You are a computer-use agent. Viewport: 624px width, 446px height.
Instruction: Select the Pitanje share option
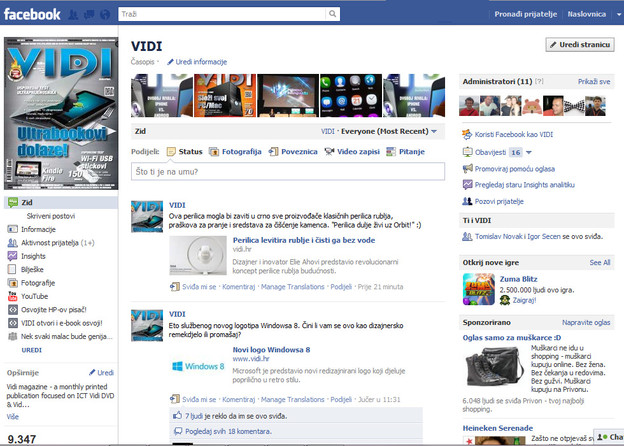[406, 152]
